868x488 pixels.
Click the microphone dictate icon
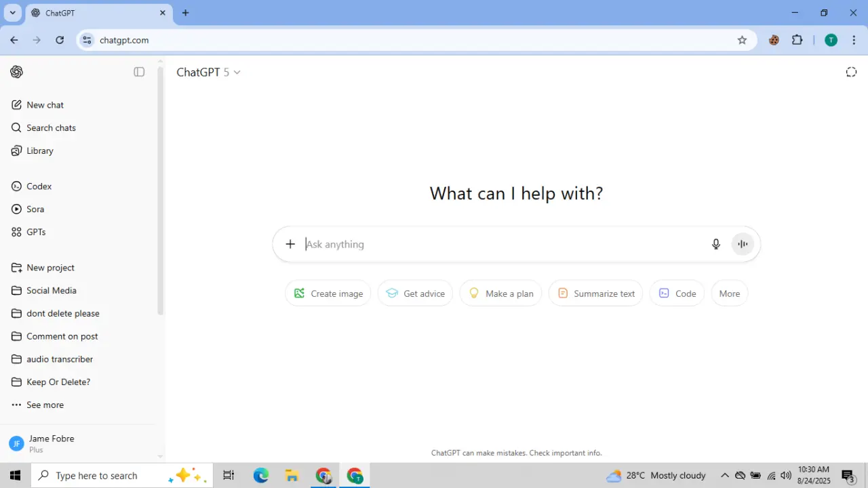pyautogui.click(x=716, y=244)
